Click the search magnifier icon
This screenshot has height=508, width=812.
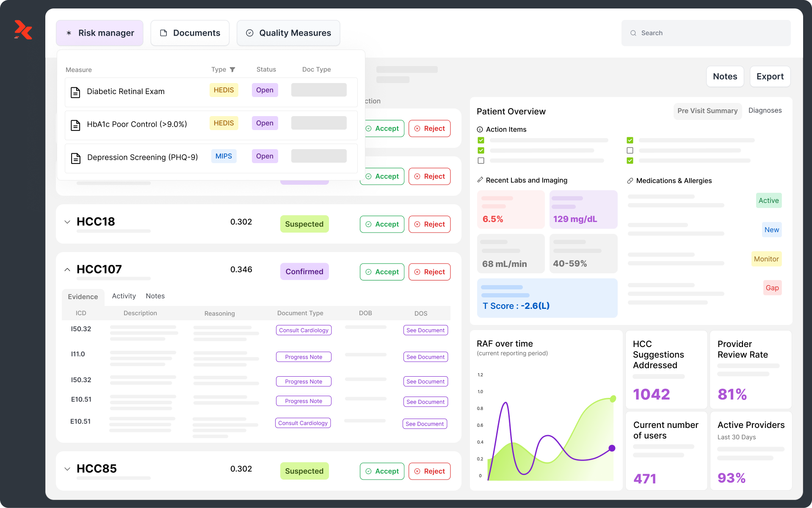pos(633,33)
